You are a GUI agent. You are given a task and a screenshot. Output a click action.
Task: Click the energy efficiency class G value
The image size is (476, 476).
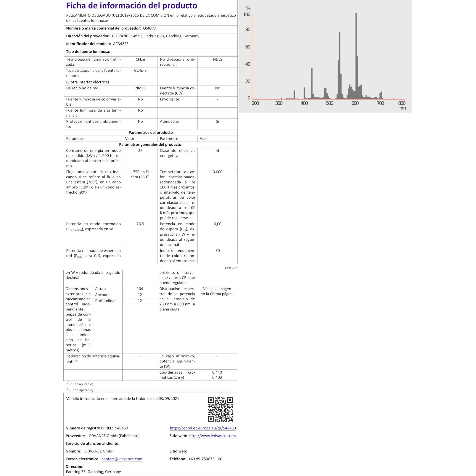tap(217, 151)
